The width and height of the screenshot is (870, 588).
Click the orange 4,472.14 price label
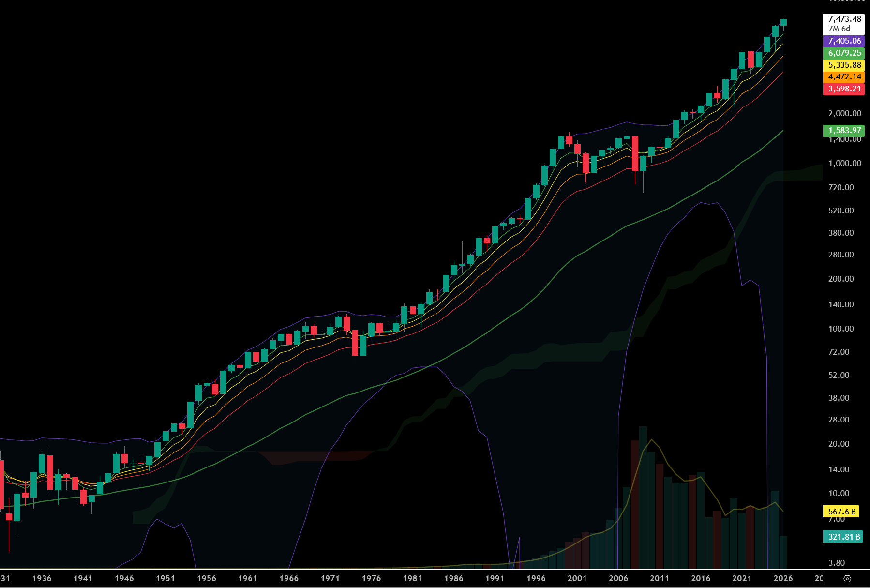844,76
